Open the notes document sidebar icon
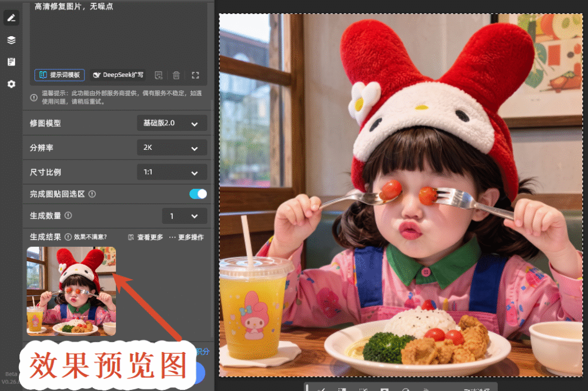This screenshot has width=588, height=391. [11, 62]
